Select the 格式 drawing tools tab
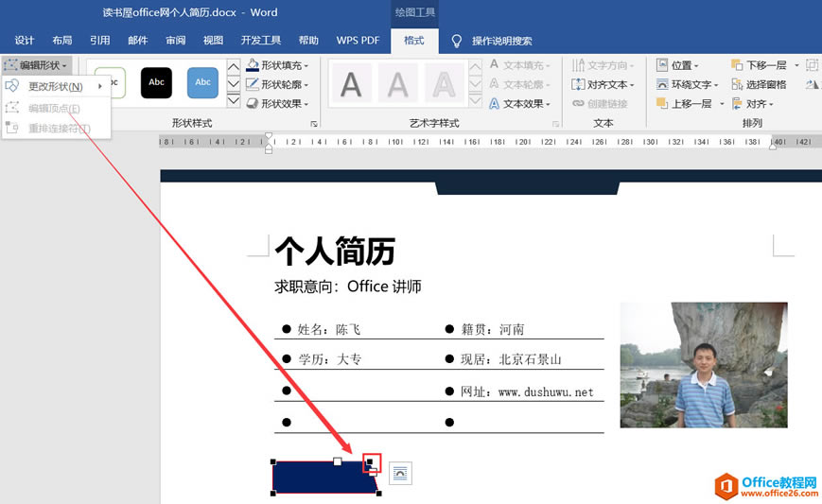The height and width of the screenshot is (504, 822). (x=414, y=41)
